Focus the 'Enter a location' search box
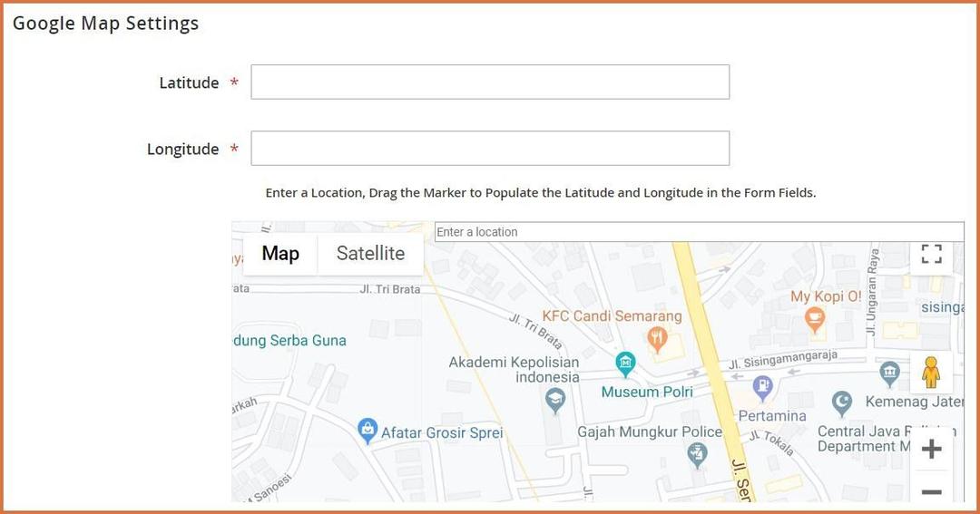The image size is (980, 514). click(700, 232)
